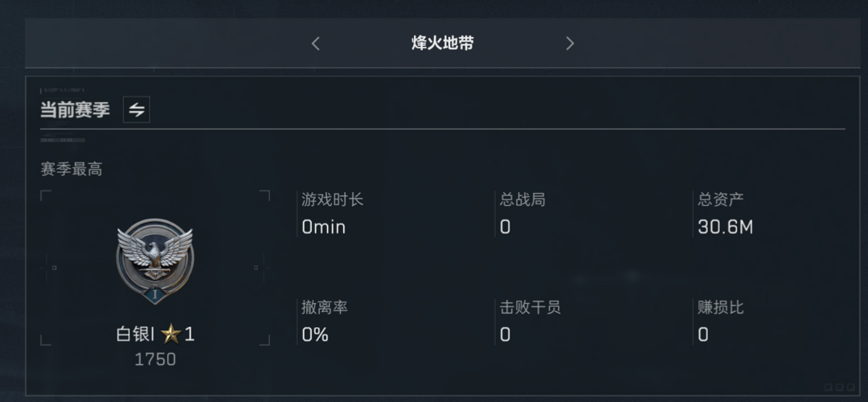The image size is (868, 402).
Task: Click the 撤离率 stat showing 0%
Action: [x=325, y=321]
